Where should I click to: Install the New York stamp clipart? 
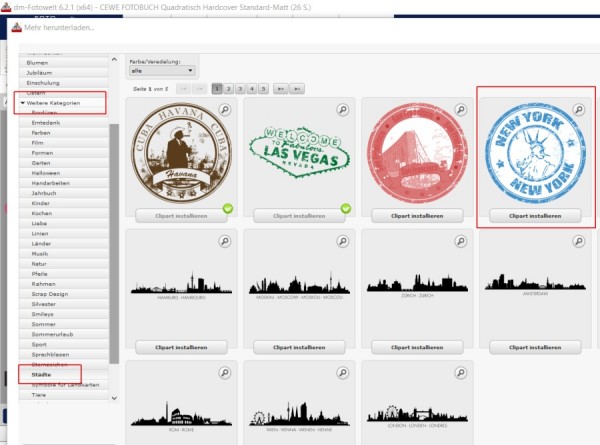tap(535, 216)
